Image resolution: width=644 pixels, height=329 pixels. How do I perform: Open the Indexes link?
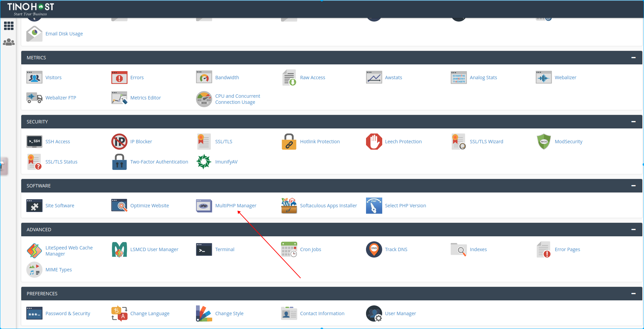tap(478, 249)
